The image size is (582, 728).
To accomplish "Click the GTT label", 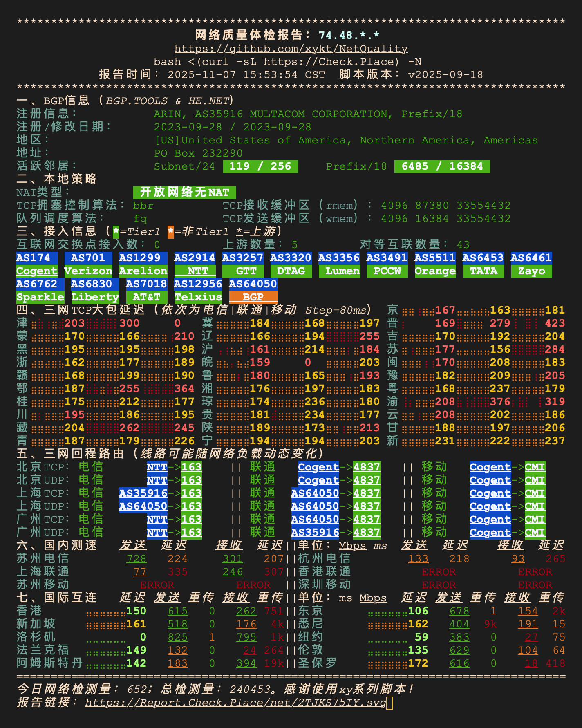I will 243,271.
